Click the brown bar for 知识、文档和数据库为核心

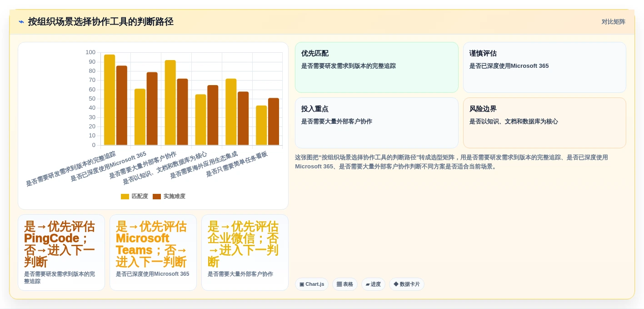click(x=213, y=115)
